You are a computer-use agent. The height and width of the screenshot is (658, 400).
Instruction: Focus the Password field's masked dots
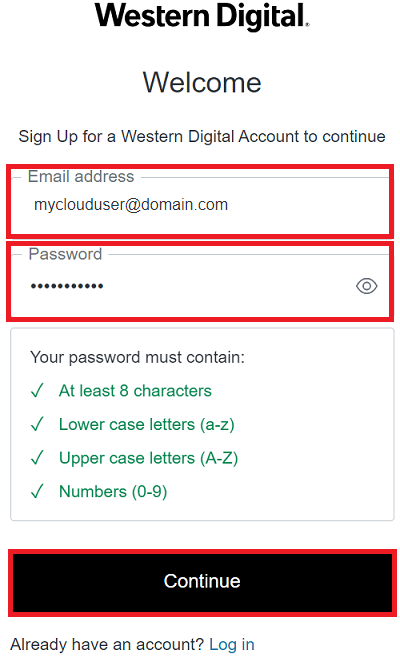(x=67, y=287)
